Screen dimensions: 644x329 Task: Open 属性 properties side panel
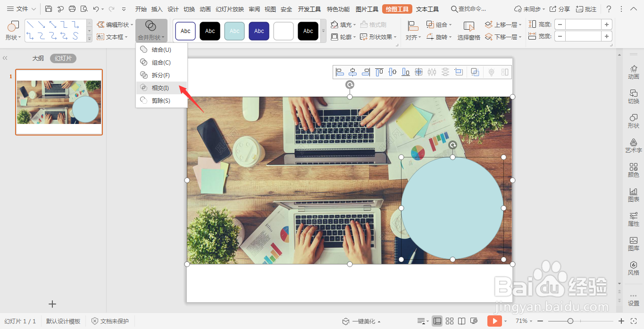634,220
